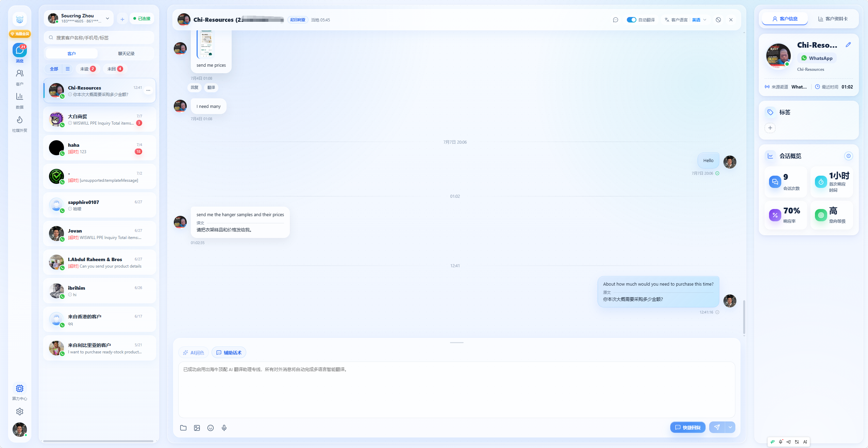Click the 辅助话术 button
This screenshot has height=448, width=868.
pyautogui.click(x=229, y=353)
